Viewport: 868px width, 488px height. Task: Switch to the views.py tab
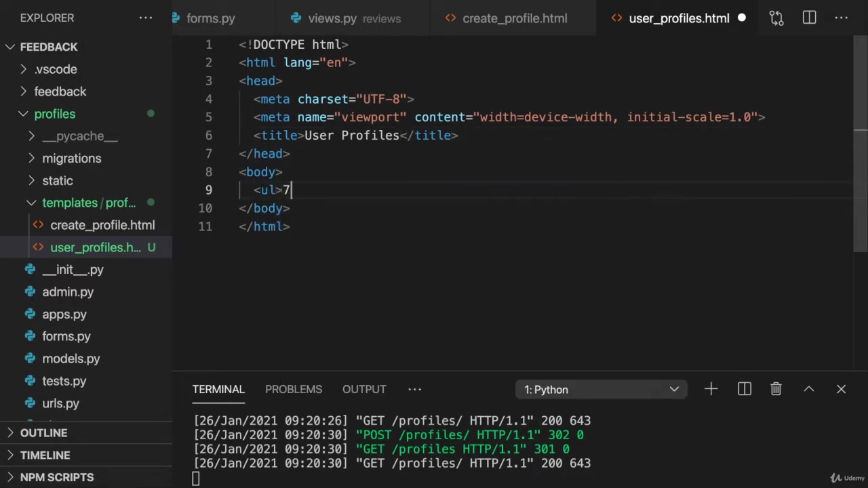332,18
